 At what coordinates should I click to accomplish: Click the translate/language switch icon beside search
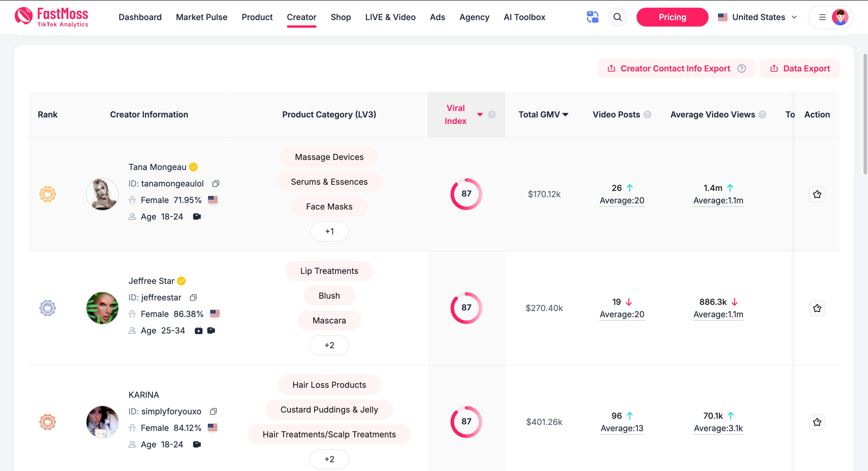pyautogui.click(x=593, y=17)
